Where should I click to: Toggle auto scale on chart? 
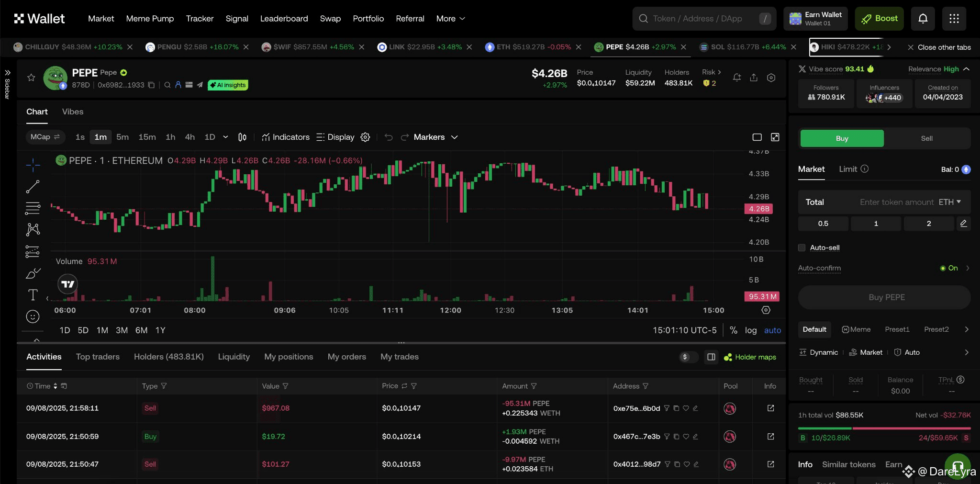pos(772,330)
